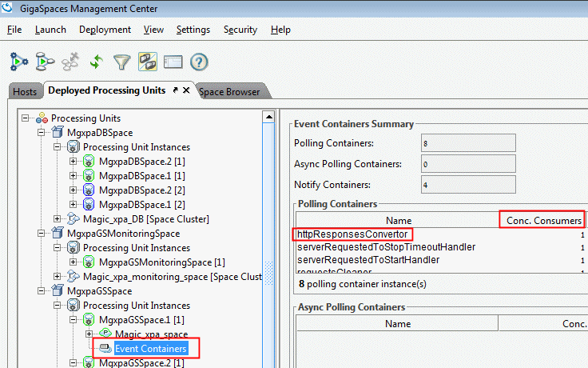Click the Magic_xpa_DB space cluster icon
This screenshot has width=588, height=368.
73,218
